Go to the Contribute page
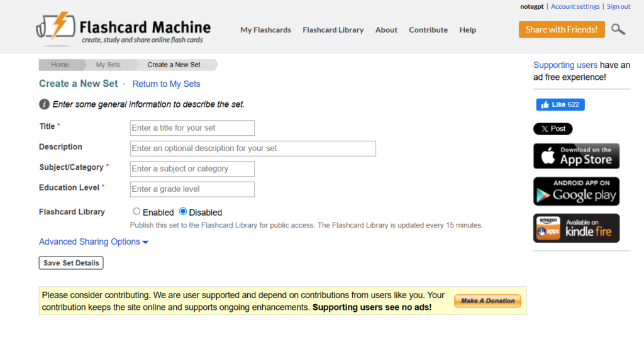Image resolution: width=644 pixels, height=349 pixels. [x=428, y=30]
